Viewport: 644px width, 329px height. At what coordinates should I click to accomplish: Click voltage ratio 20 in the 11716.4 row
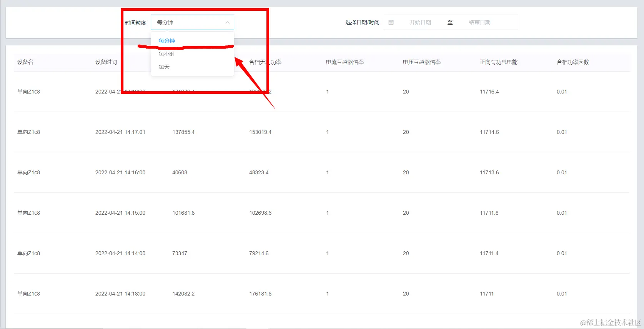406,92
